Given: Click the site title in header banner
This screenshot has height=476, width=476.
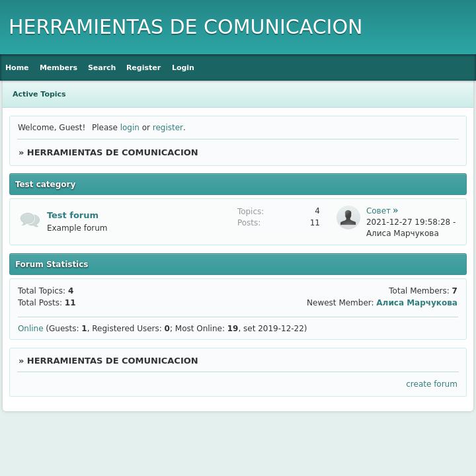Looking at the screenshot, I should (185, 27).
